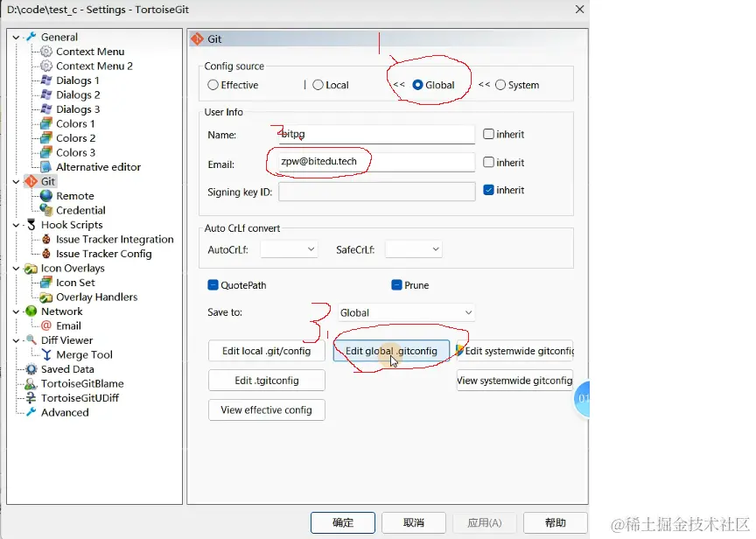Click the Issue Tracker Config bug icon
This screenshot has width=756, height=539.
point(46,254)
